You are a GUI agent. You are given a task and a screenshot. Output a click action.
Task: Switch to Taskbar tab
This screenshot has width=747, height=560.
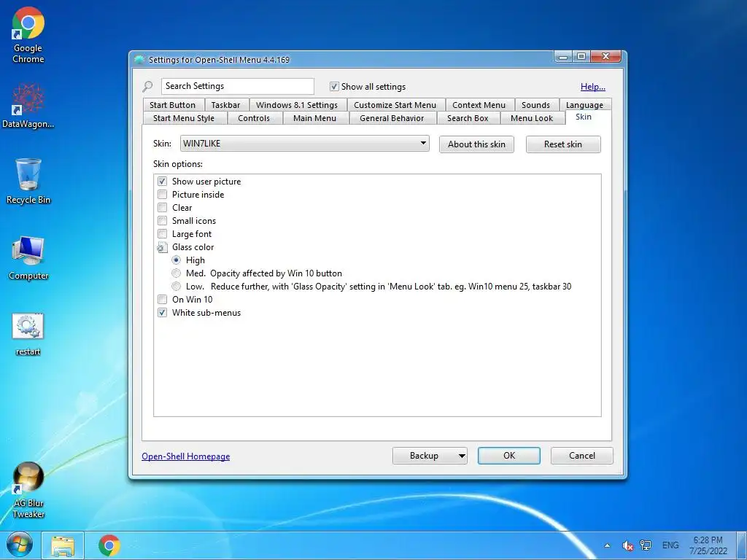pos(226,105)
